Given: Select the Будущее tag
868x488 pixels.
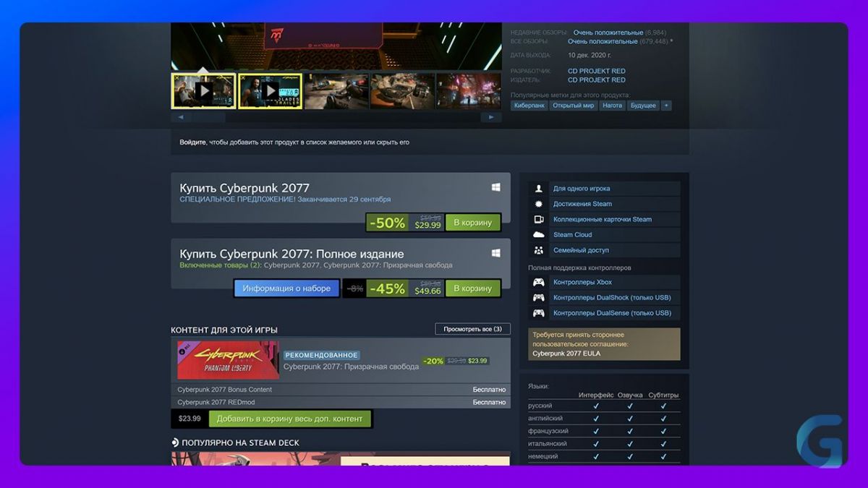Looking at the screenshot, I should [643, 106].
